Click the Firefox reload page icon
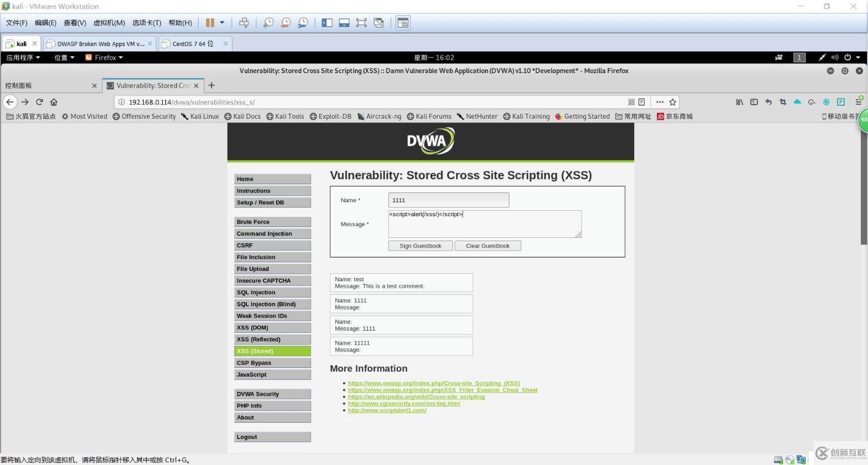868x465 pixels. [x=39, y=102]
